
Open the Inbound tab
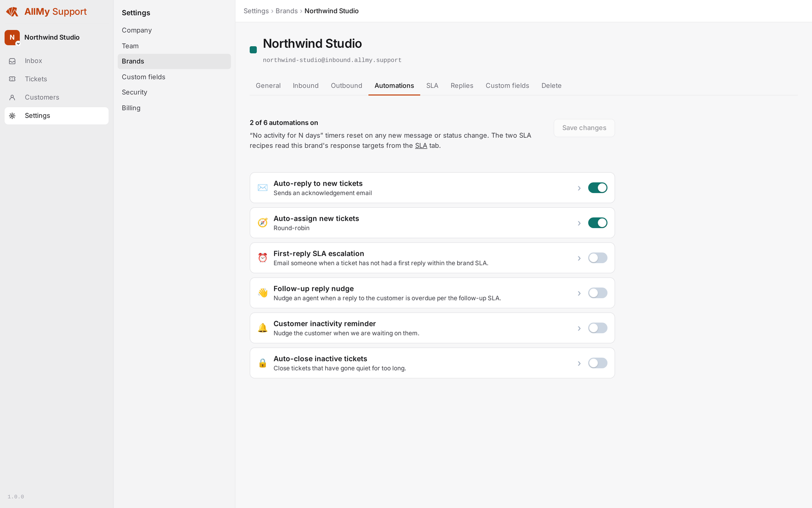(x=306, y=86)
